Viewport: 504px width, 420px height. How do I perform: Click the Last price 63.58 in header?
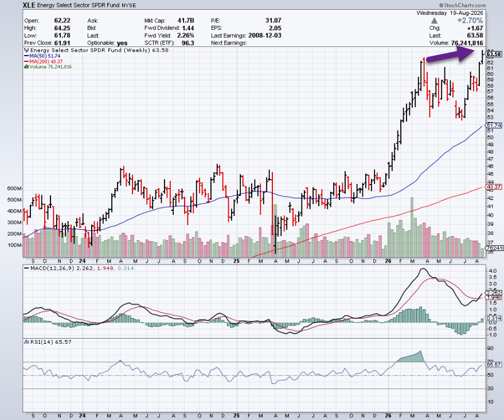(475, 36)
